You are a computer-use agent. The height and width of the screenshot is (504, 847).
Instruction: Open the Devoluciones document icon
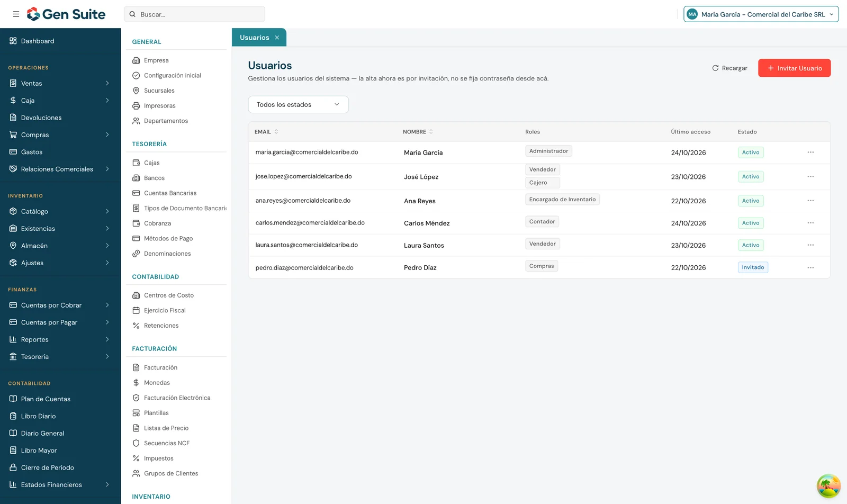(13, 118)
